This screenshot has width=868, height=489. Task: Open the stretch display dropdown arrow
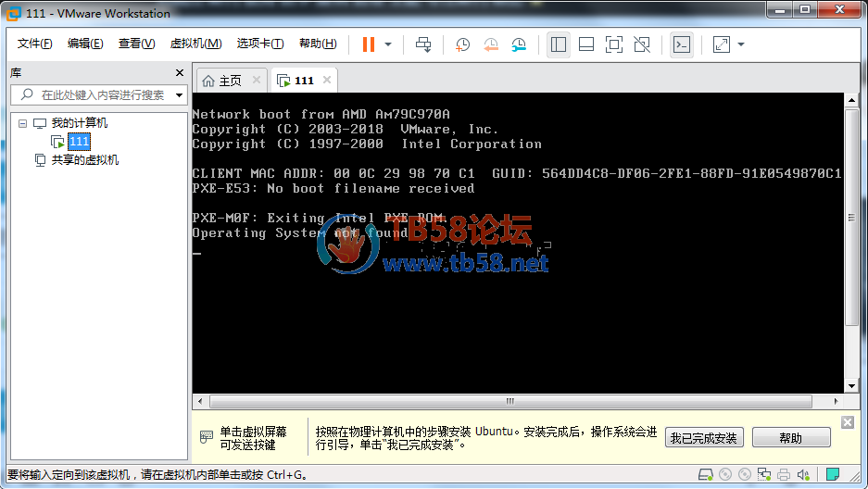pos(741,44)
